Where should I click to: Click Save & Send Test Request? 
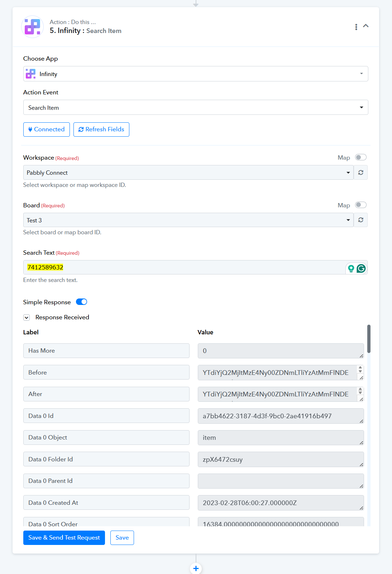point(64,538)
